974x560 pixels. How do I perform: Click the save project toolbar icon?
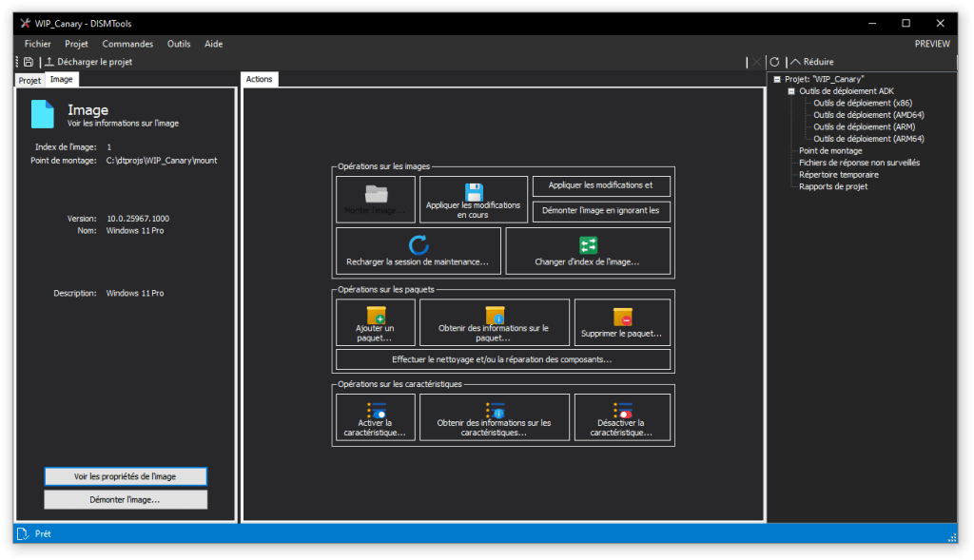coord(29,62)
